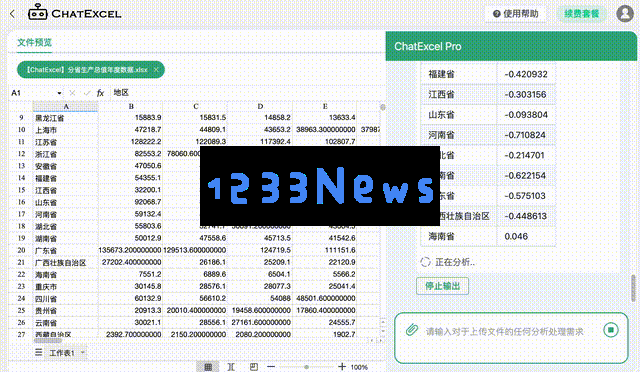Click the spreadsheet scroll-right arrow
The image size is (640, 372).
tap(381, 340)
